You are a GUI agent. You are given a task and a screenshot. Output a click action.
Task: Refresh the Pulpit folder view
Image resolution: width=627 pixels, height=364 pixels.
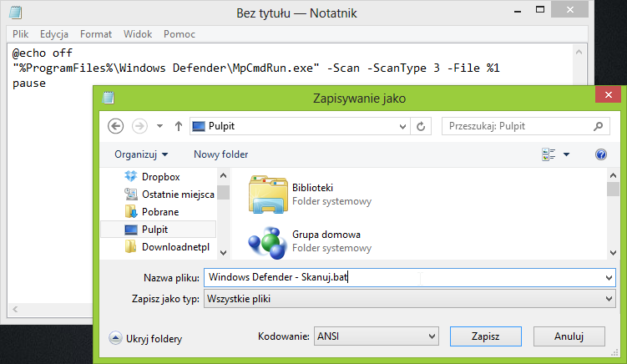(421, 126)
